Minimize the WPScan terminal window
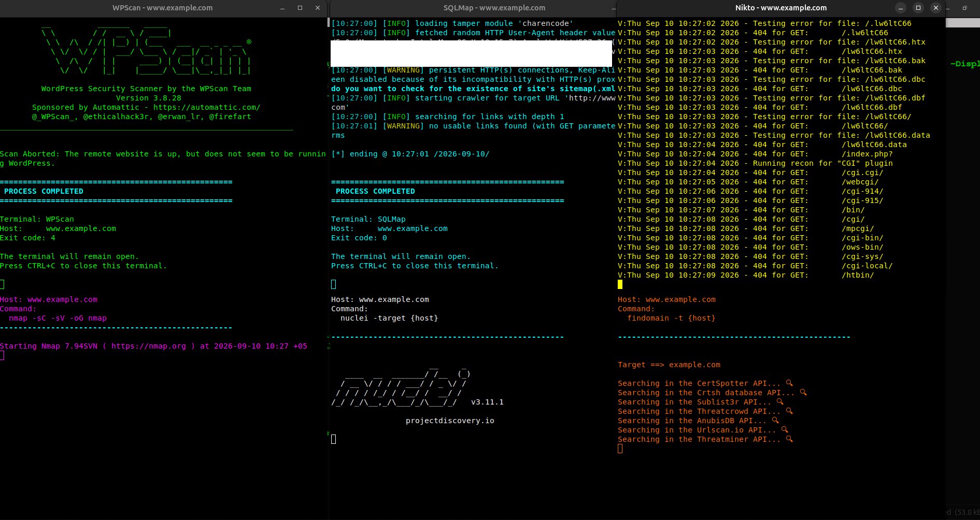The width and height of the screenshot is (980, 520). click(x=282, y=8)
